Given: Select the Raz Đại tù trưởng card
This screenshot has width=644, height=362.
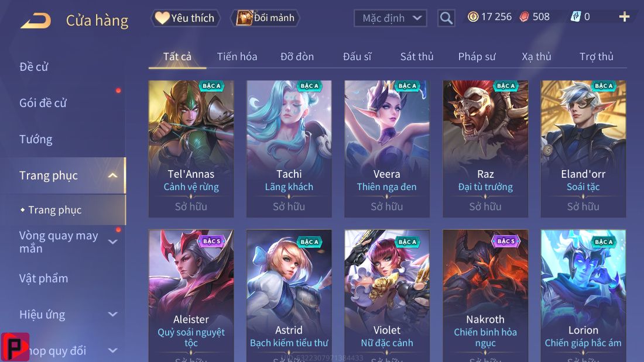Looking at the screenshot, I should pos(485,149).
